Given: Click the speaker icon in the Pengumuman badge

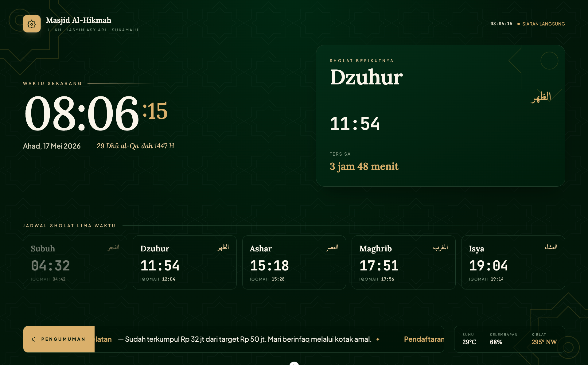Looking at the screenshot, I should (34, 339).
